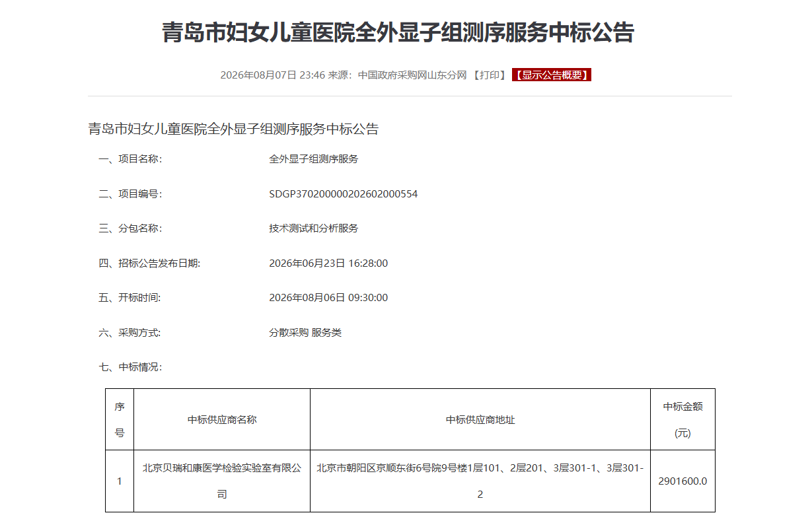The width and height of the screenshot is (812, 519).
Task: Click the red 显示公告概要 button
Action: 551,75
